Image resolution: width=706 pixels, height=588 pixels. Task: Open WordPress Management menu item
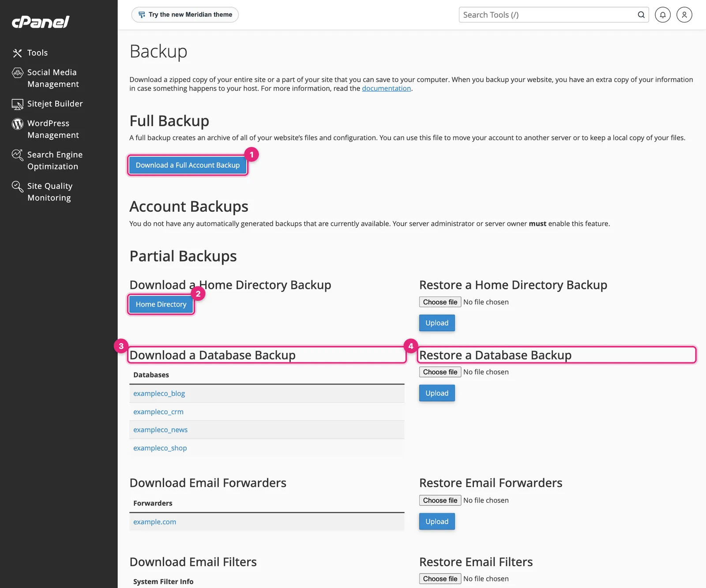53,129
